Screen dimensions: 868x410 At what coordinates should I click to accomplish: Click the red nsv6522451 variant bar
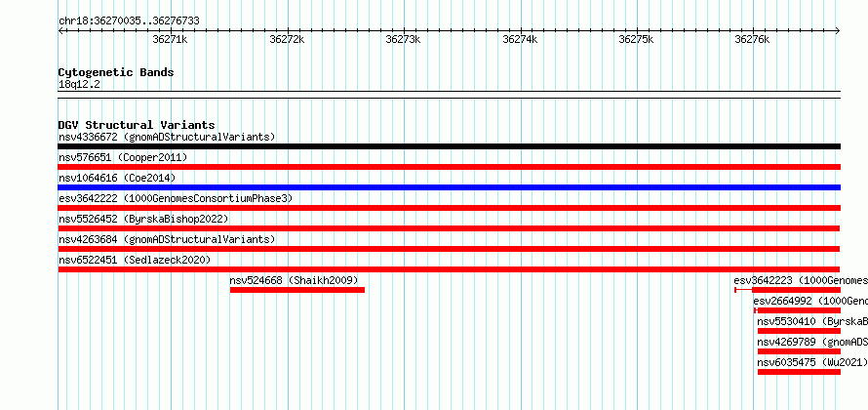pyautogui.click(x=449, y=269)
